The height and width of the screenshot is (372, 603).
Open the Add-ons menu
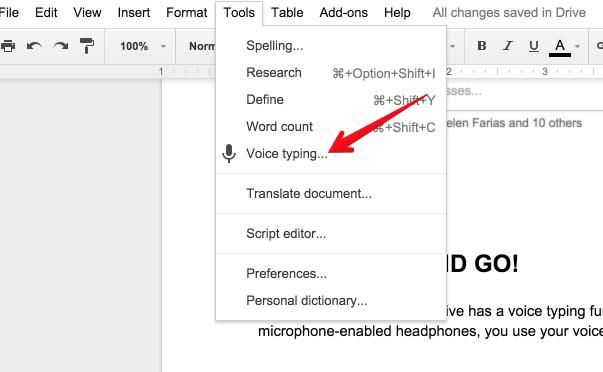343,12
